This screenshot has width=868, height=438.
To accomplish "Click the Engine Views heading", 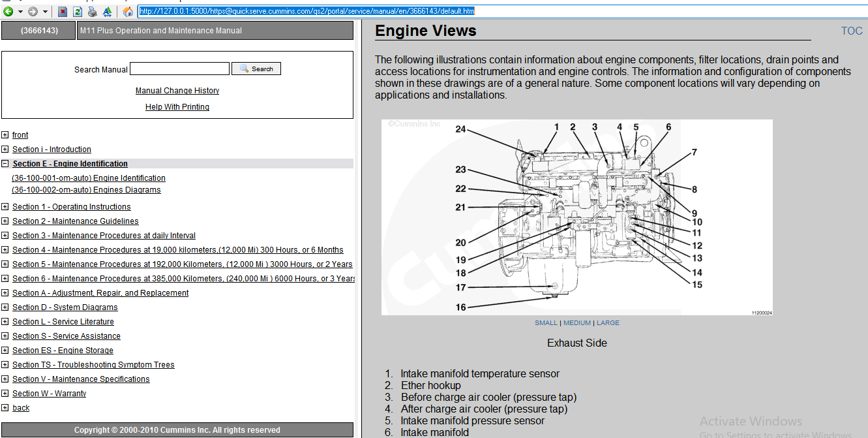I will coord(426,31).
